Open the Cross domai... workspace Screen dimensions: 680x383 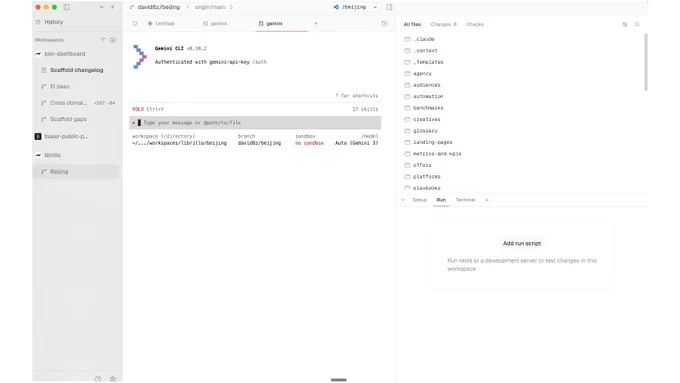[68, 103]
